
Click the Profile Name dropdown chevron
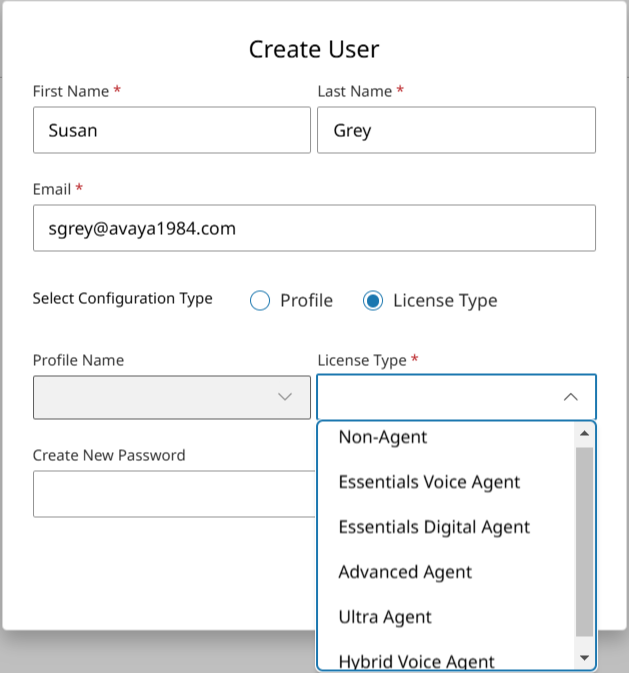click(x=285, y=397)
